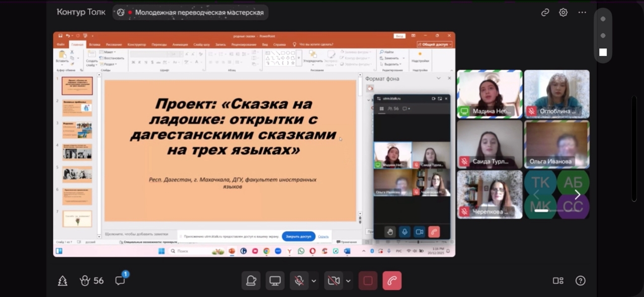The width and height of the screenshot is (644, 297).
Task: Stop recording with the red square icon
Action: coord(368,280)
